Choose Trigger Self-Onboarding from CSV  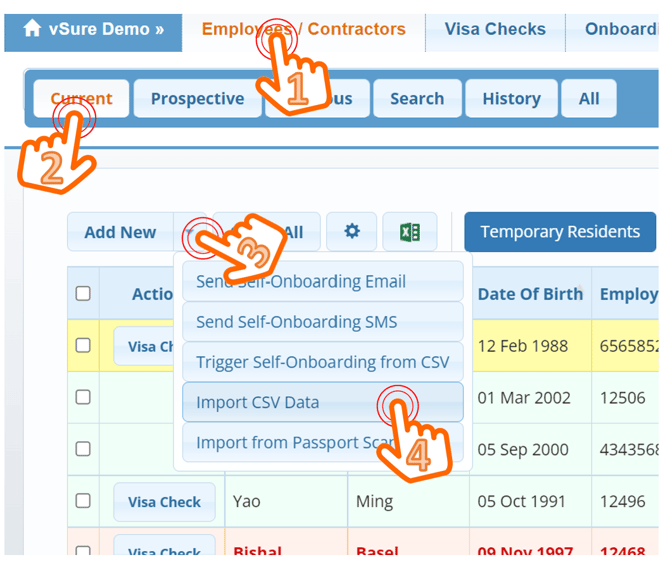click(x=322, y=362)
